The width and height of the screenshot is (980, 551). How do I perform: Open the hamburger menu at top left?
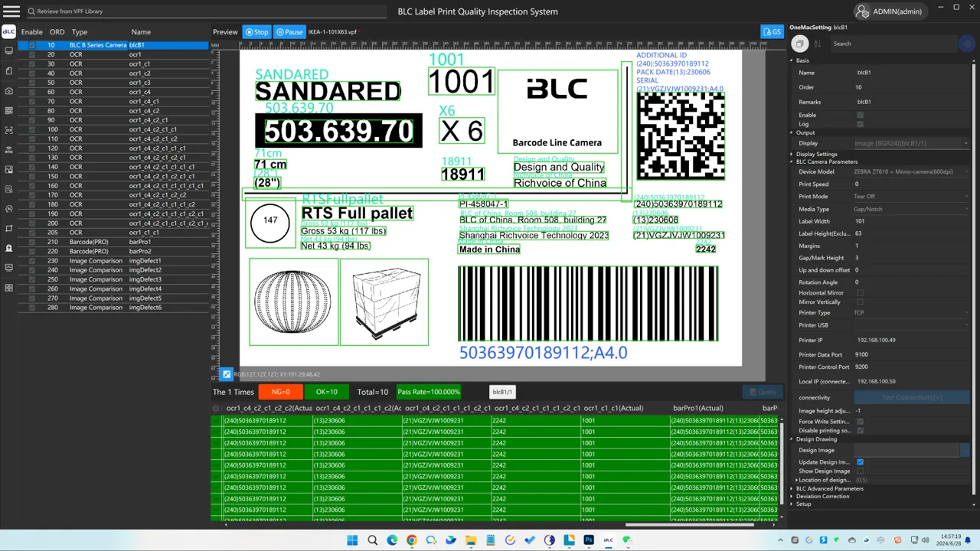11,11
